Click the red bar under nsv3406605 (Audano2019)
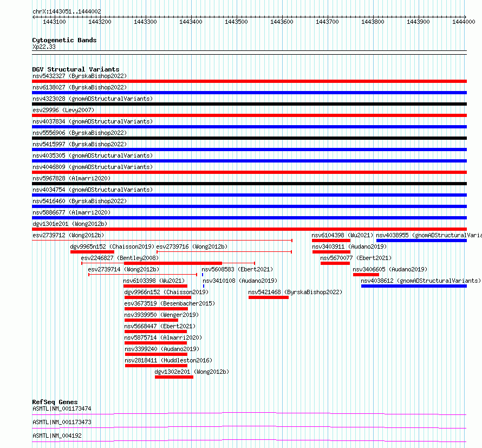482x448 pixels. point(366,275)
